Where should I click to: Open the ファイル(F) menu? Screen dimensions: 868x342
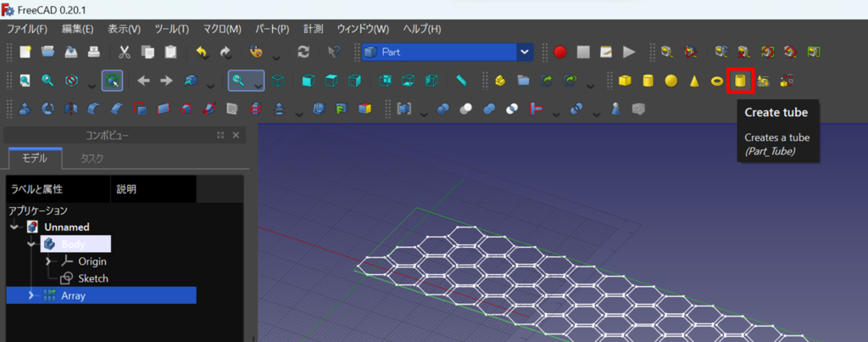click(27, 30)
